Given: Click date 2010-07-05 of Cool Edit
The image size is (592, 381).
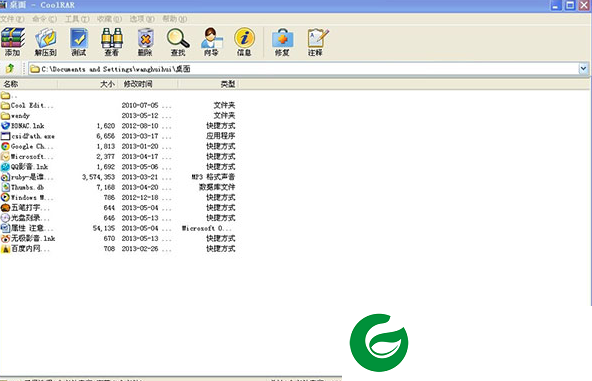Looking at the screenshot, I should 140,105.
